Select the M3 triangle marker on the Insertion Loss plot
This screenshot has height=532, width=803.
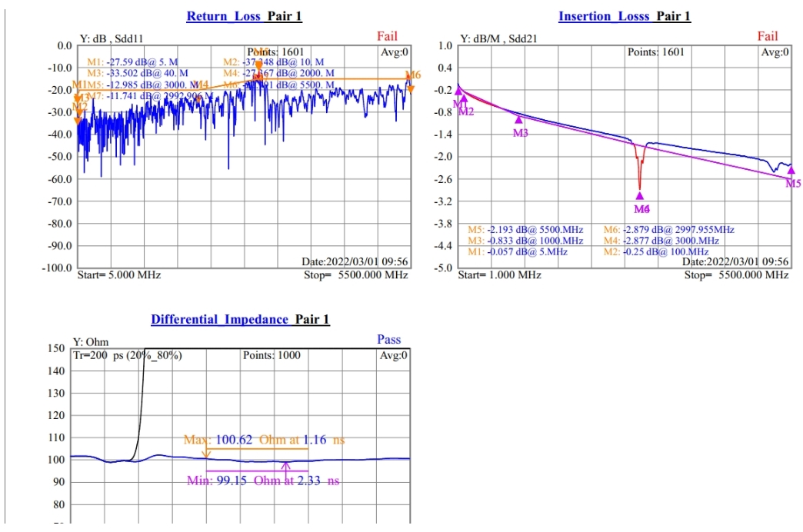(518, 120)
